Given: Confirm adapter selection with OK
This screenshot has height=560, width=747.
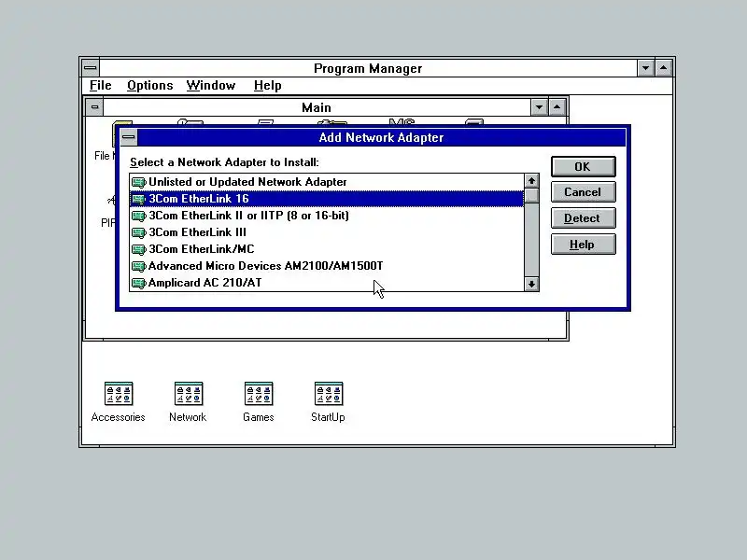Looking at the screenshot, I should point(583,167).
